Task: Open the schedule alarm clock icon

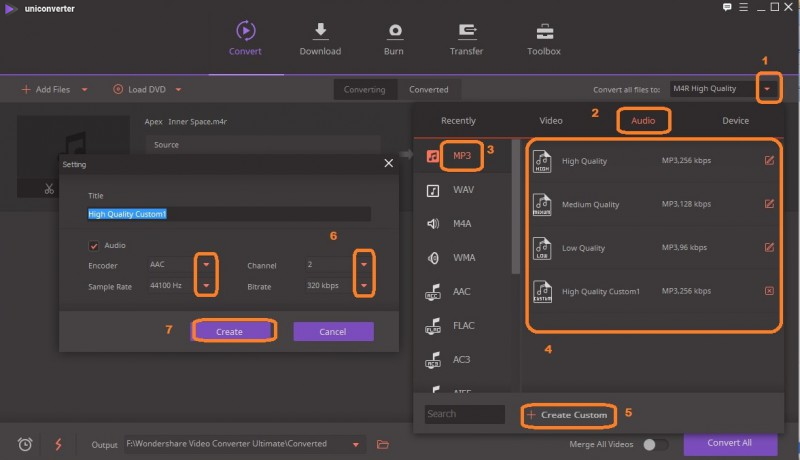Action: 25,444
